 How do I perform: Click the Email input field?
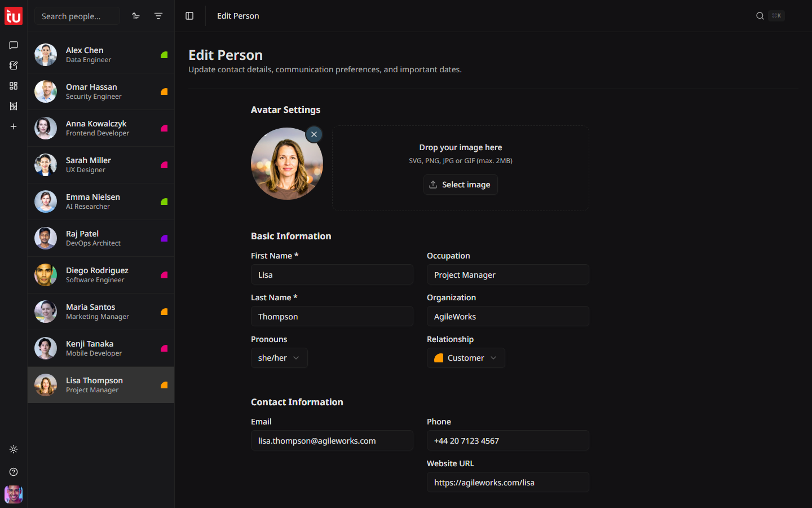(x=332, y=441)
